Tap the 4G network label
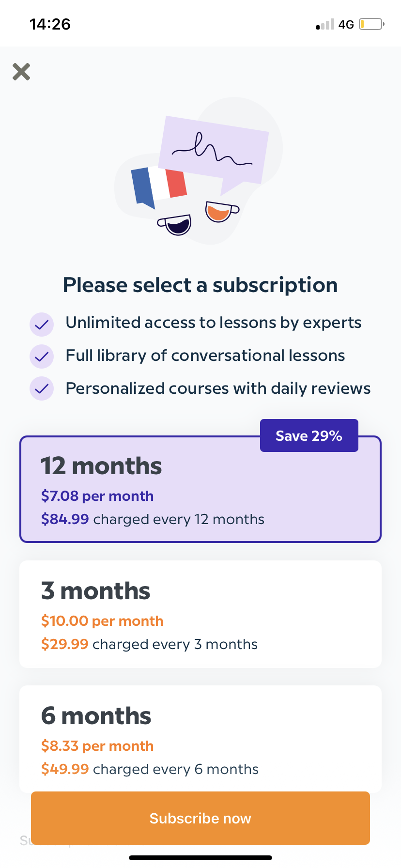Image resolution: width=401 pixels, height=868 pixels. (345, 24)
